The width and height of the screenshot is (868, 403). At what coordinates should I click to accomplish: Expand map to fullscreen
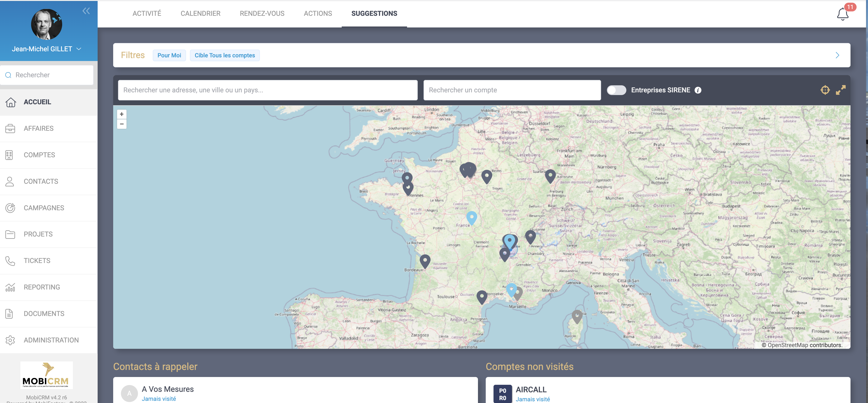click(x=841, y=90)
